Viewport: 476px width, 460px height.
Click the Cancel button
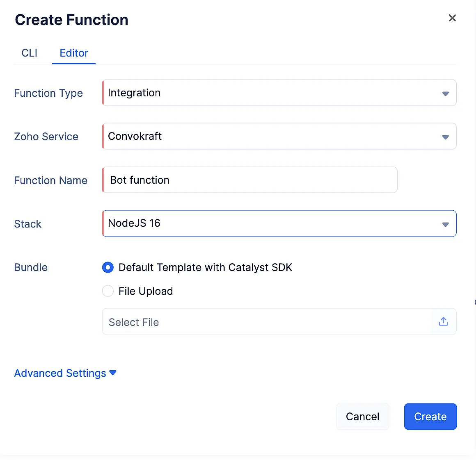tap(362, 416)
